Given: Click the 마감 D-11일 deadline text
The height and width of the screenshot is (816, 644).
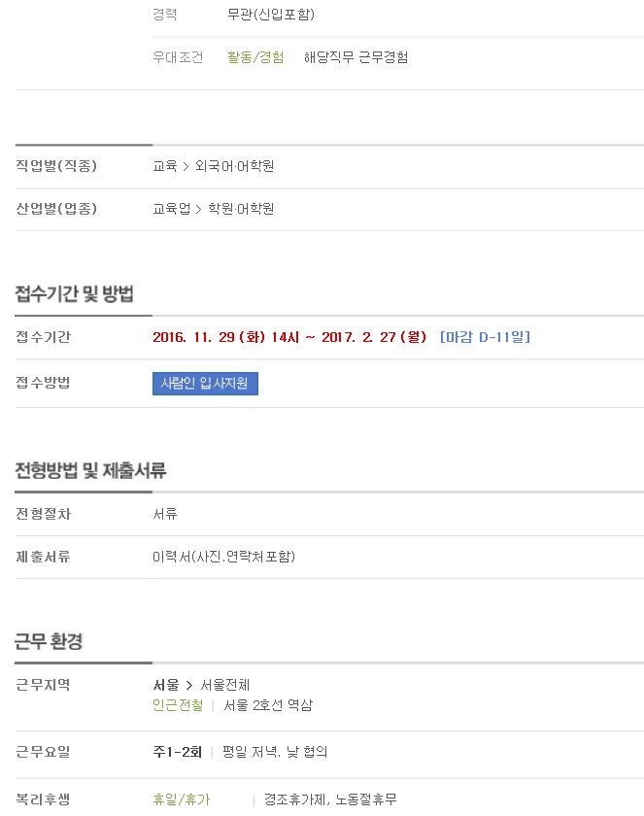Looking at the screenshot, I should click(485, 337).
